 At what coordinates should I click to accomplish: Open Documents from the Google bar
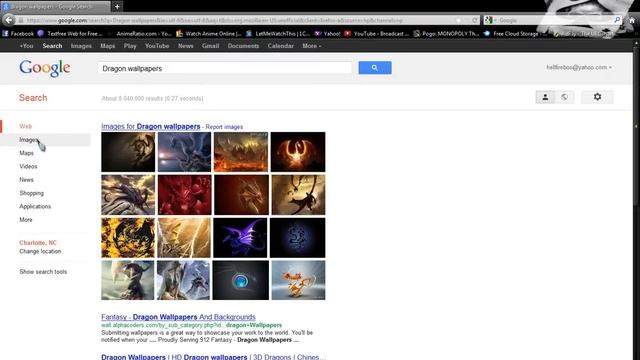click(243, 46)
